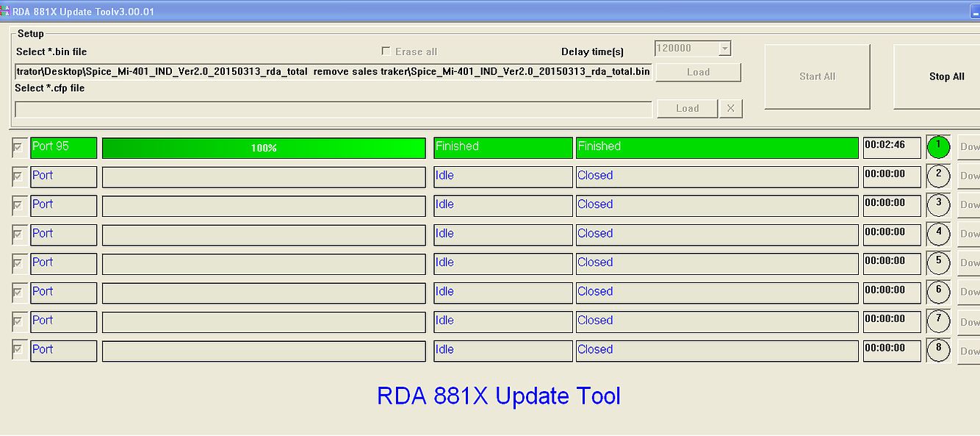This screenshot has width=980, height=436.
Task: Toggle the fourth port row's checkbox
Action: [x=18, y=234]
